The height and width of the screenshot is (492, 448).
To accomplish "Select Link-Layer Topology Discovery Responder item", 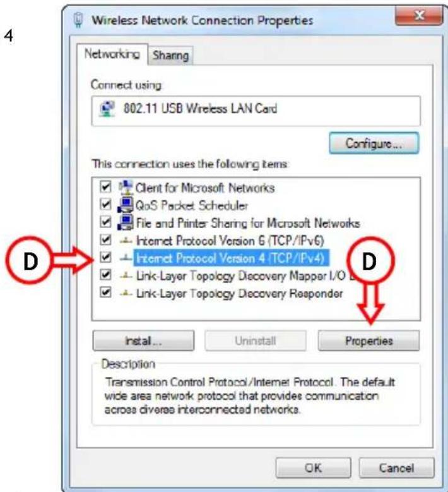I will tap(240, 294).
